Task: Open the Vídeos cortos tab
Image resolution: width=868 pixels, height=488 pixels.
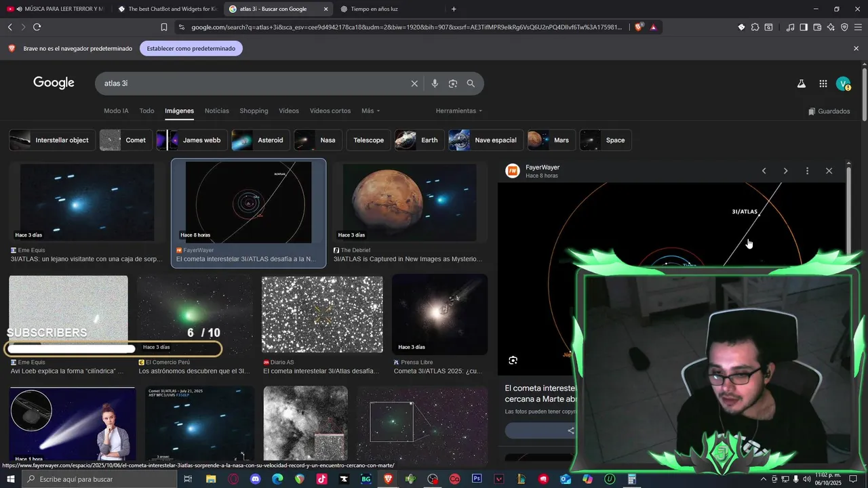Action: pos(330,110)
